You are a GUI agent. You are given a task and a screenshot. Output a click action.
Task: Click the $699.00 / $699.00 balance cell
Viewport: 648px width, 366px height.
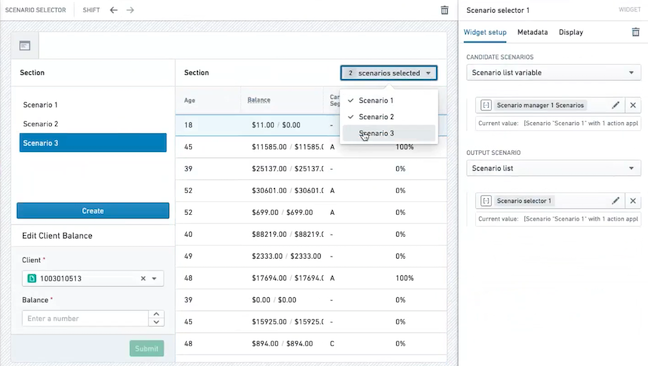pyautogui.click(x=282, y=212)
